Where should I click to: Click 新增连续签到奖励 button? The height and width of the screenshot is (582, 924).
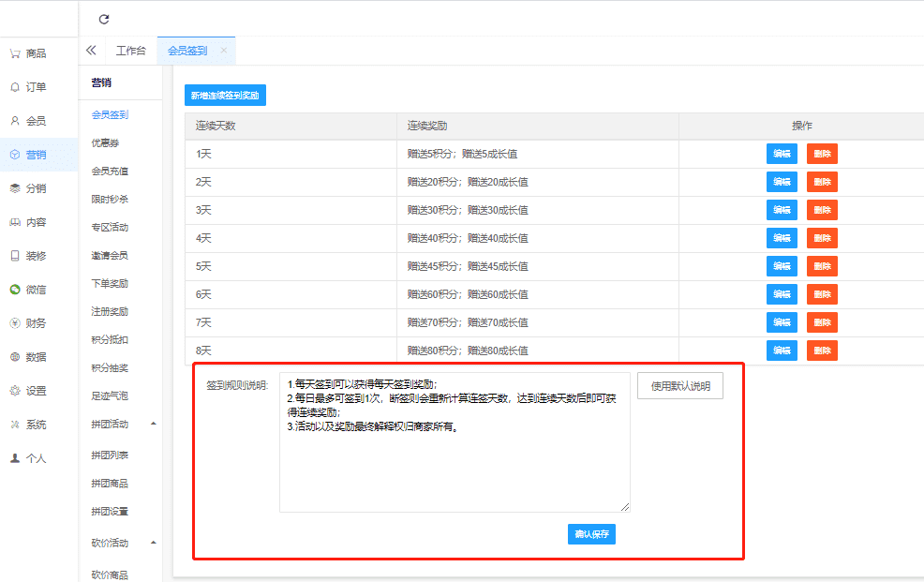(225, 95)
